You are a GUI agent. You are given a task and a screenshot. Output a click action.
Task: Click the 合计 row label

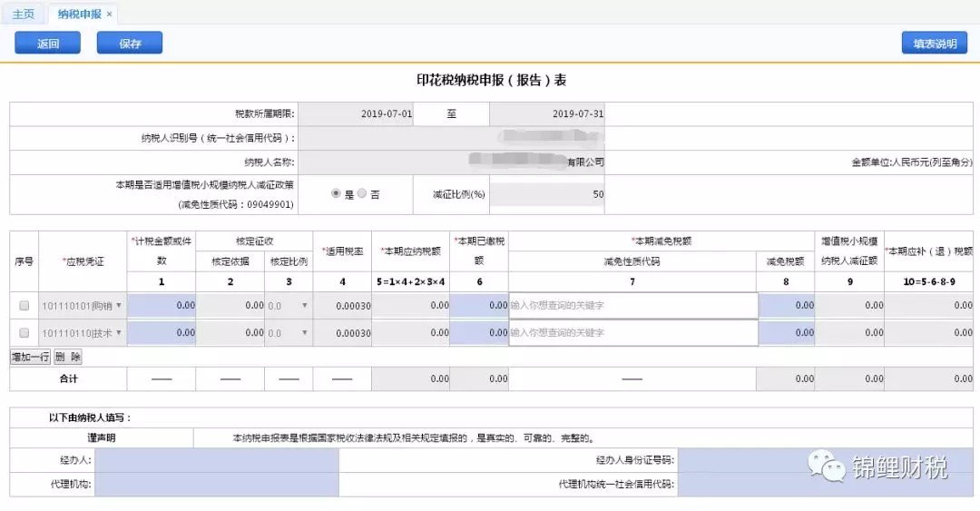[x=68, y=378]
